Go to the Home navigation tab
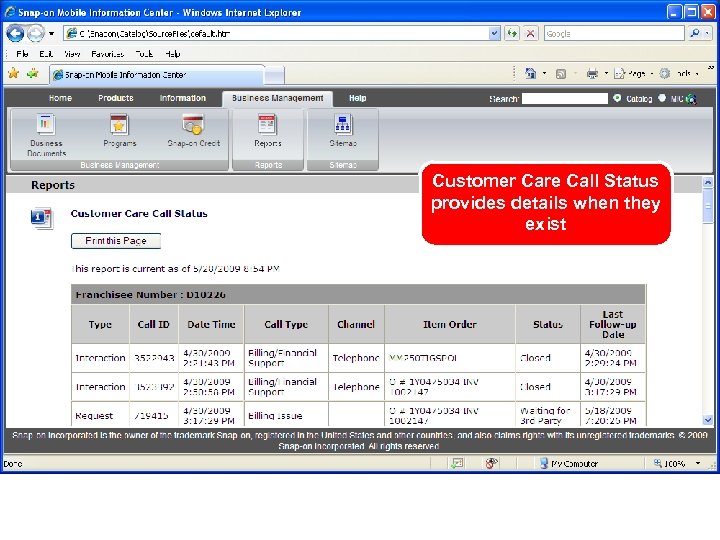Image resolution: width=720 pixels, height=540 pixels. click(x=60, y=98)
